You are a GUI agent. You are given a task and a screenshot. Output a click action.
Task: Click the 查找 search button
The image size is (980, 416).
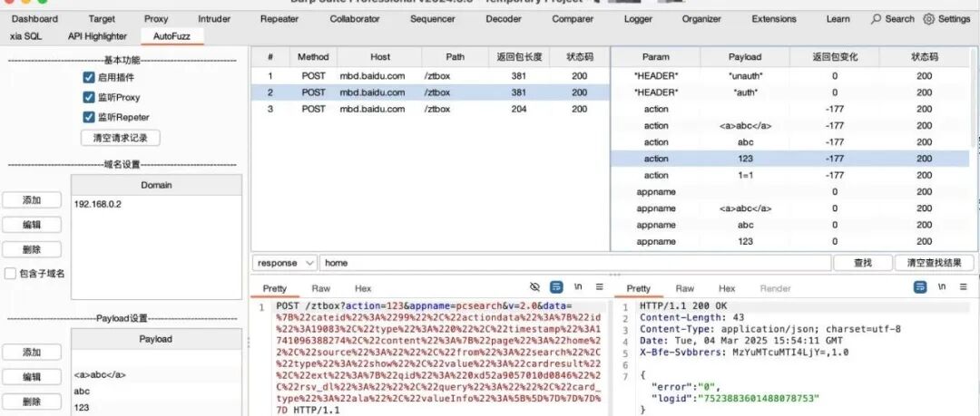(863, 263)
